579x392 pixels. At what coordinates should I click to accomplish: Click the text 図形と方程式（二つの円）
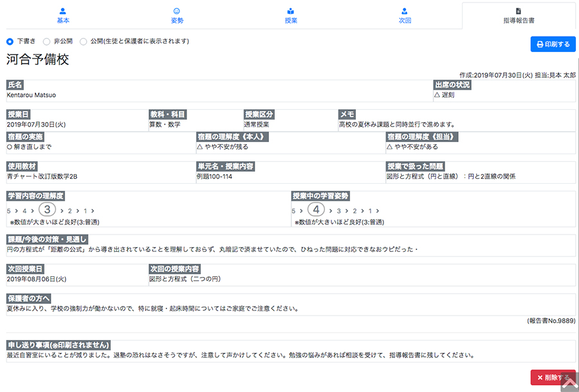coord(185,279)
